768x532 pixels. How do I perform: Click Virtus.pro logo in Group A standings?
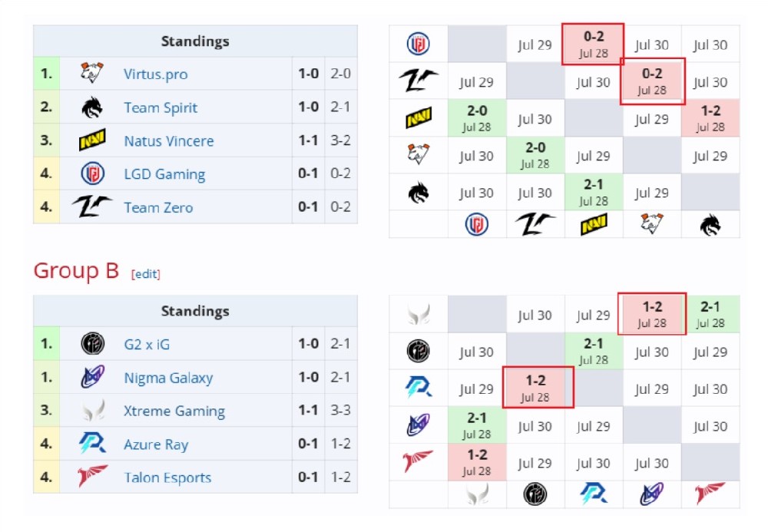point(92,73)
